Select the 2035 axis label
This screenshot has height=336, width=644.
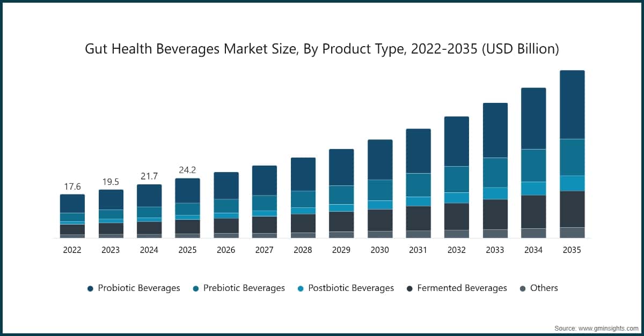[x=572, y=250]
